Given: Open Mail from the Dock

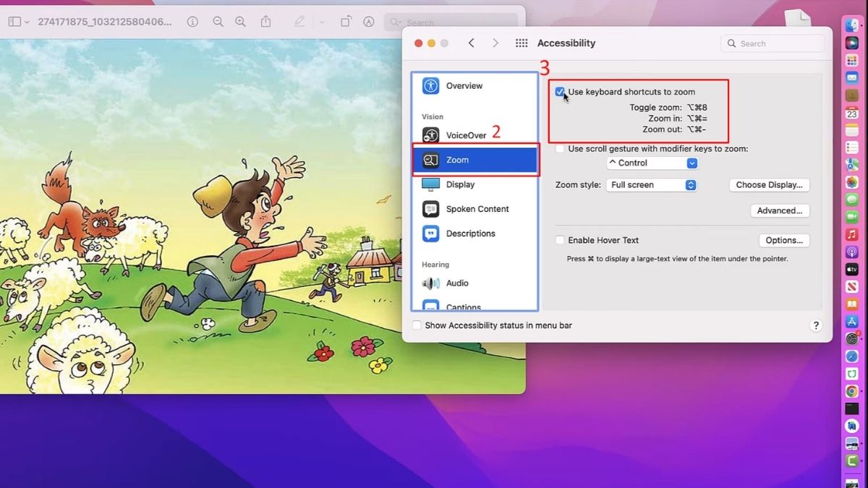Looking at the screenshot, I should pos(852,78).
